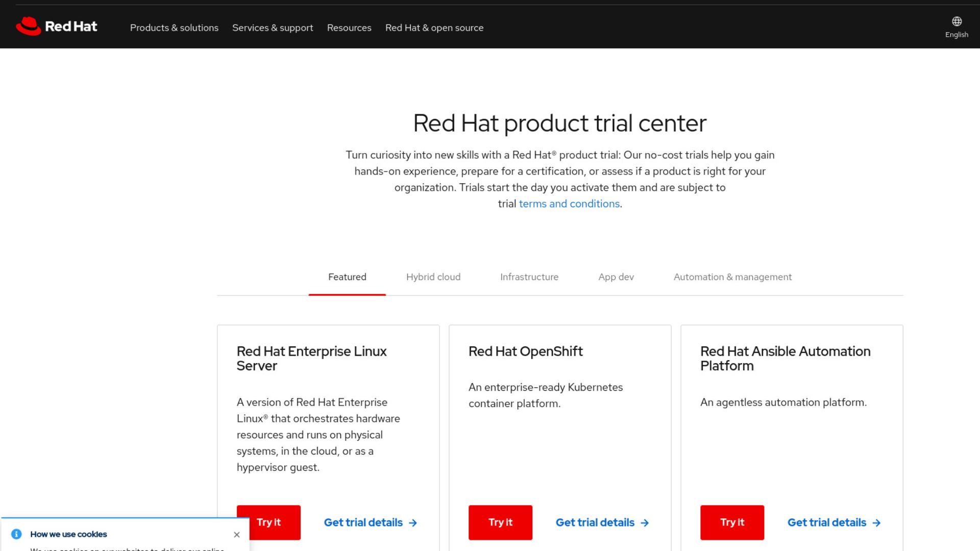Try it for Ansible Automation Platform
Image resolution: width=980 pixels, height=551 pixels.
(x=732, y=522)
